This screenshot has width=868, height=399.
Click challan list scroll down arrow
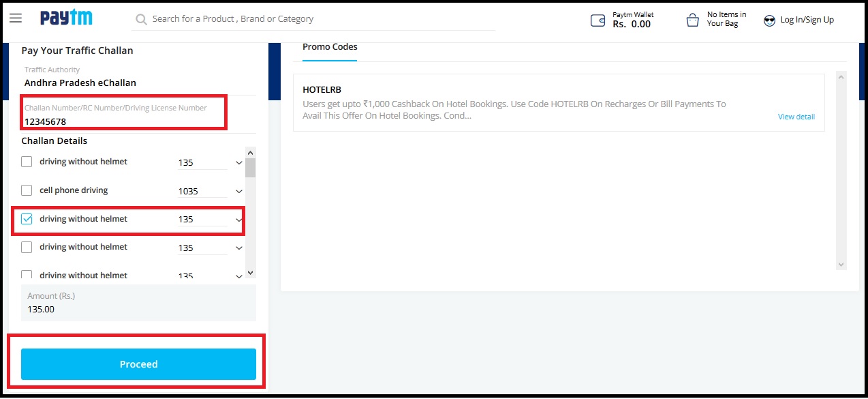pyautogui.click(x=250, y=272)
